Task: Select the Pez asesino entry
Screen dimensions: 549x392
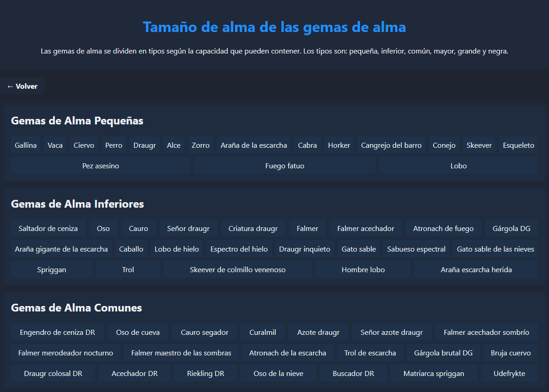Action: click(x=101, y=166)
